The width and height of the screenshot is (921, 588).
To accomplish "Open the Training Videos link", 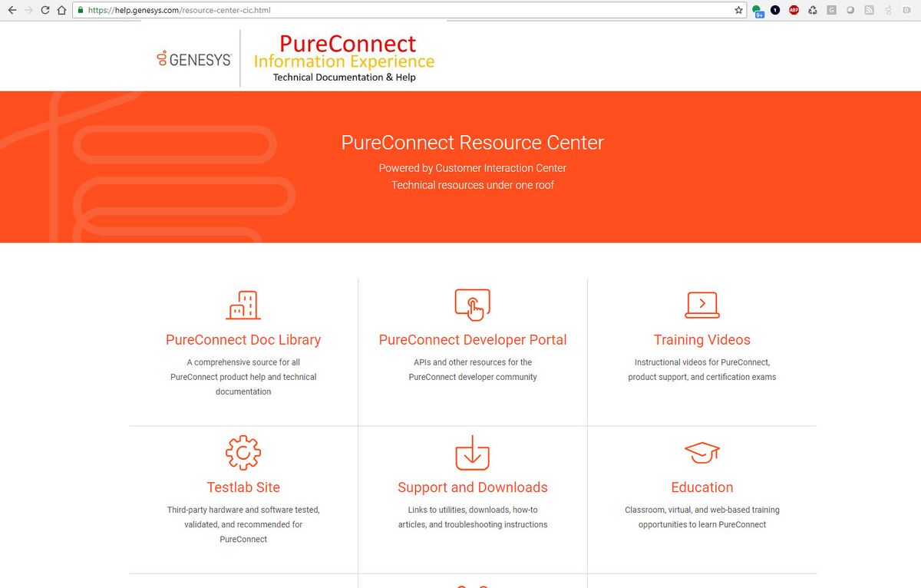I will click(702, 340).
